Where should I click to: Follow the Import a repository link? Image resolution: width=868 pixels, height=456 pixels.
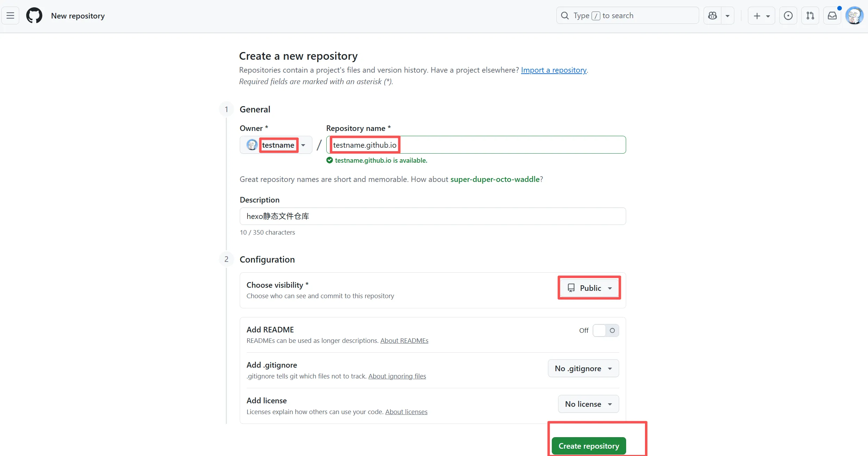(x=554, y=70)
